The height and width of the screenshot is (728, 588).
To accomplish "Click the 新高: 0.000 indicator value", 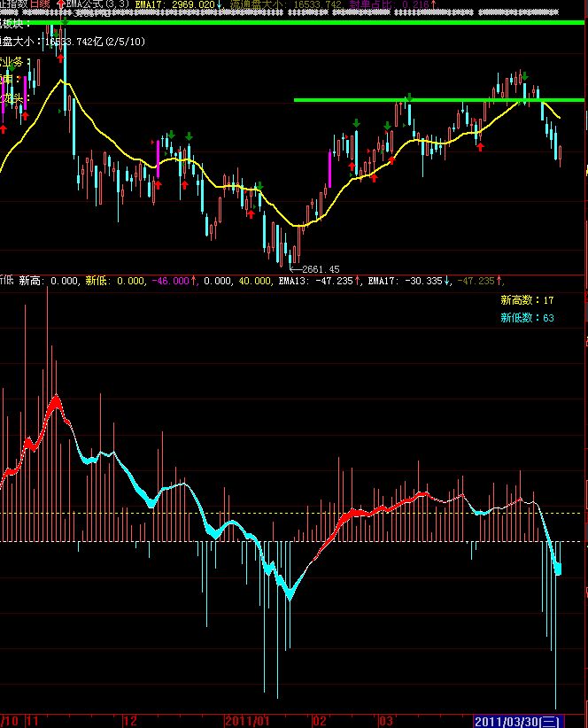I will click(x=49, y=281).
